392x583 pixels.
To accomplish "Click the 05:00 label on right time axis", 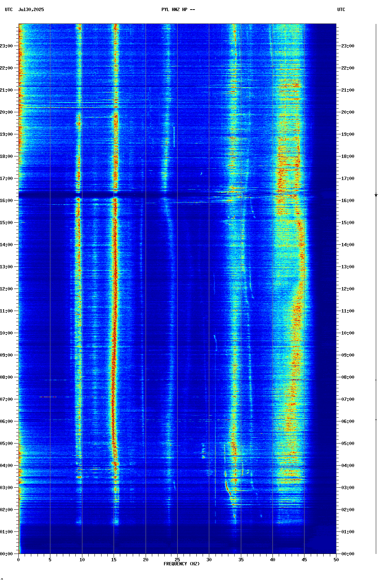I will pos(348,444).
